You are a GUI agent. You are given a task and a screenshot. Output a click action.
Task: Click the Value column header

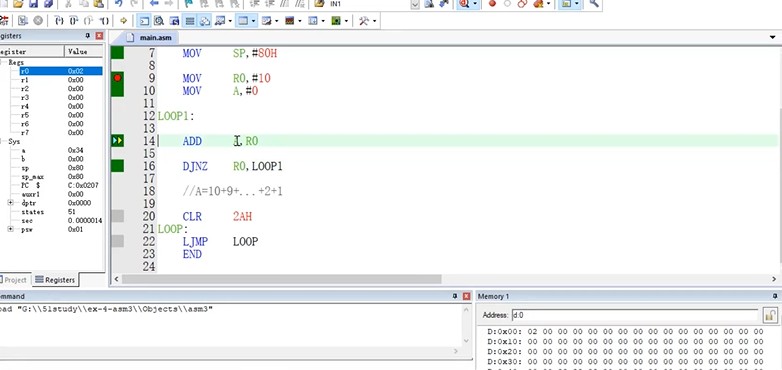84,51
